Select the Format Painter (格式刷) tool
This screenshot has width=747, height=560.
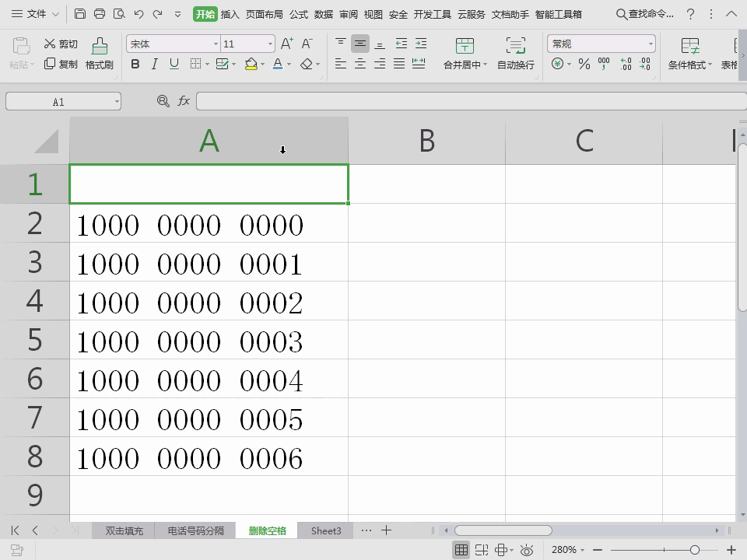[x=100, y=54]
